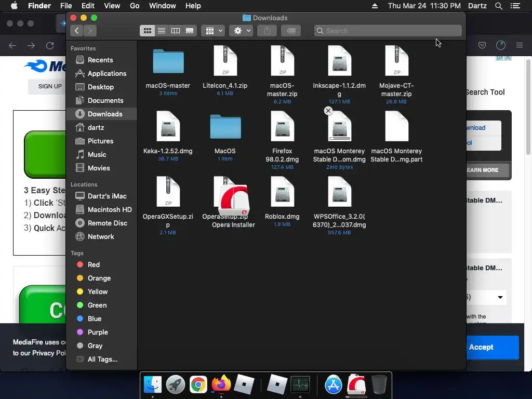This screenshot has width=532, height=399.
Task: Open Music in the sidebar
Action: coord(101,155)
